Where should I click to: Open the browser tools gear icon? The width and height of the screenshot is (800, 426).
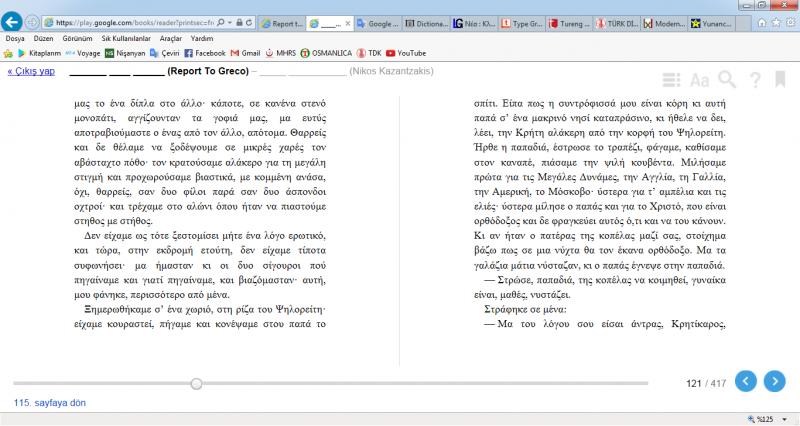point(791,22)
